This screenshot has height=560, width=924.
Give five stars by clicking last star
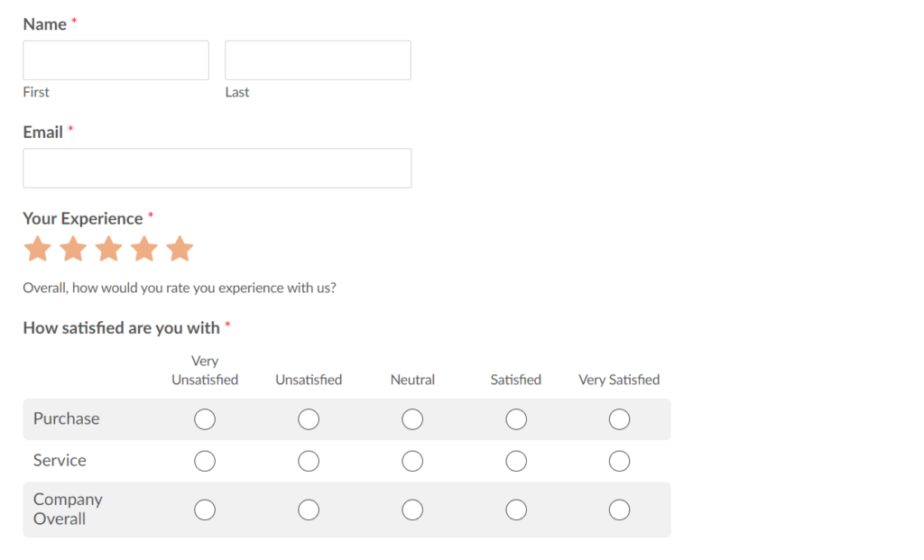[x=180, y=249]
